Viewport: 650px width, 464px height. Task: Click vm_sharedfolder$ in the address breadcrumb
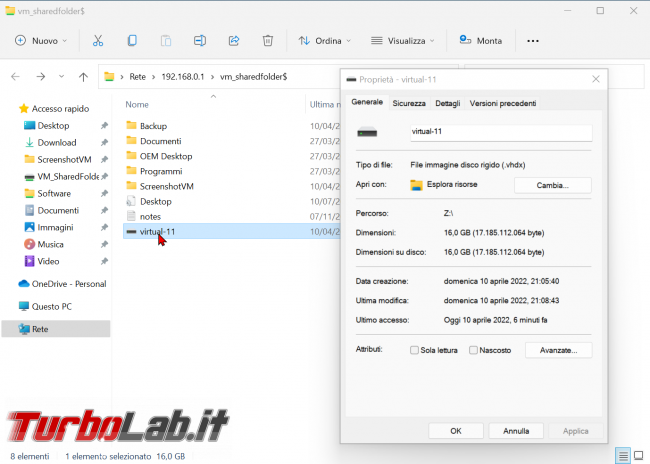coord(253,77)
